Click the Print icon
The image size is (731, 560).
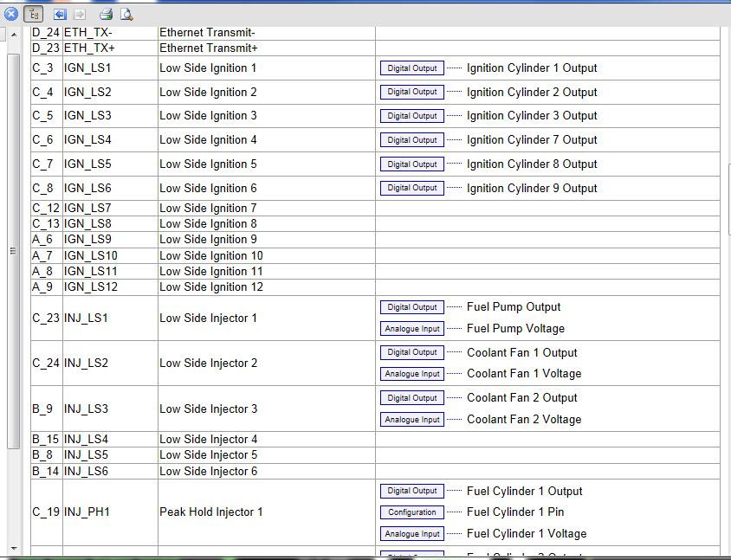click(x=106, y=14)
